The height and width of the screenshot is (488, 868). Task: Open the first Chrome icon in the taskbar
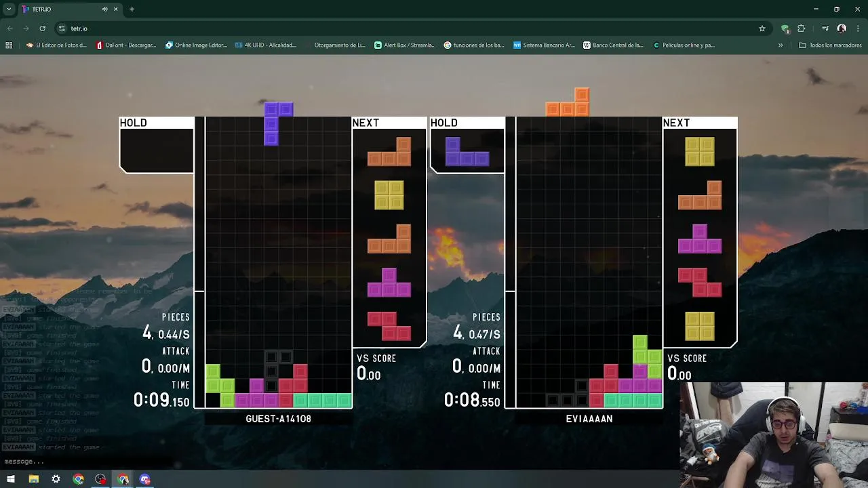[x=78, y=479]
